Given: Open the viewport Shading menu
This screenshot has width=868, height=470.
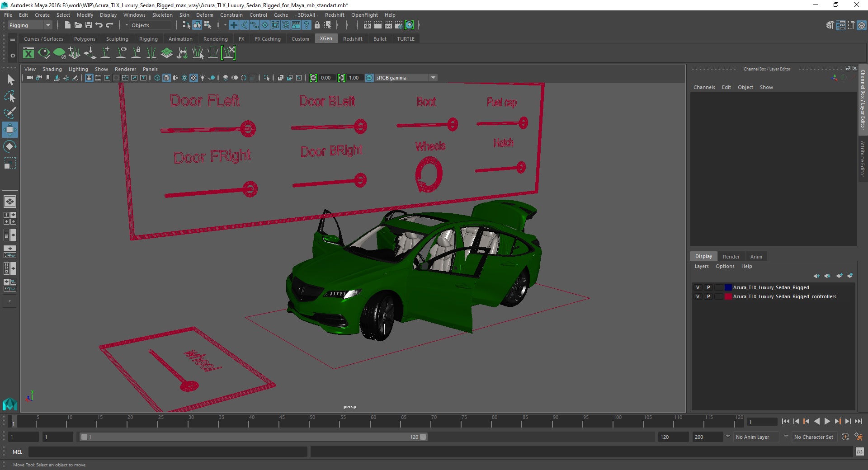Looking at the screenshot, I should click(x=52, y=69).
